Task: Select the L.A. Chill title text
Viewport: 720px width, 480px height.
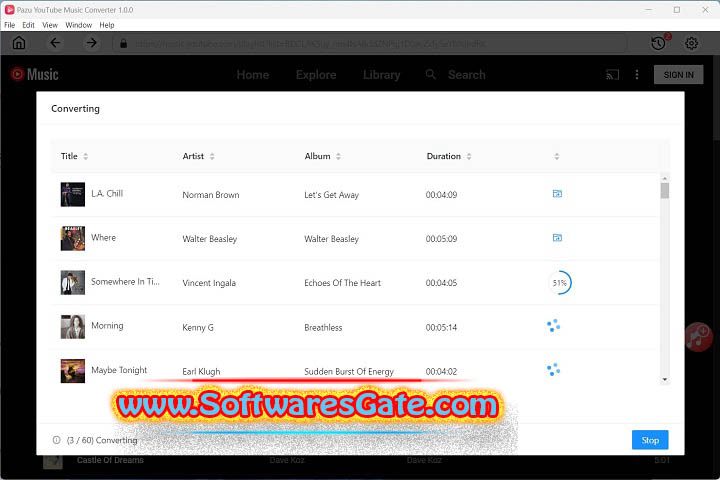Action: pos(107,193)
